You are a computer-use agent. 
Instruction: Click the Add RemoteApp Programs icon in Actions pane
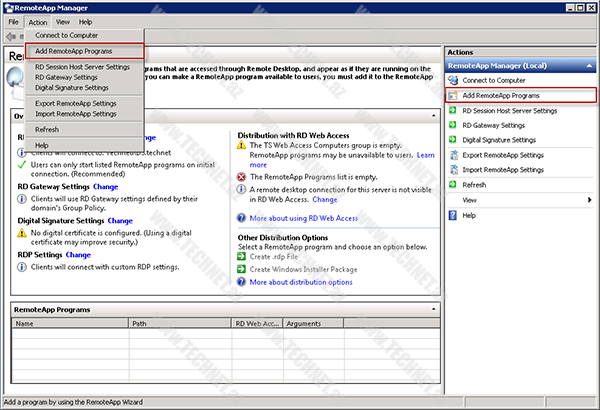[453, 95]
